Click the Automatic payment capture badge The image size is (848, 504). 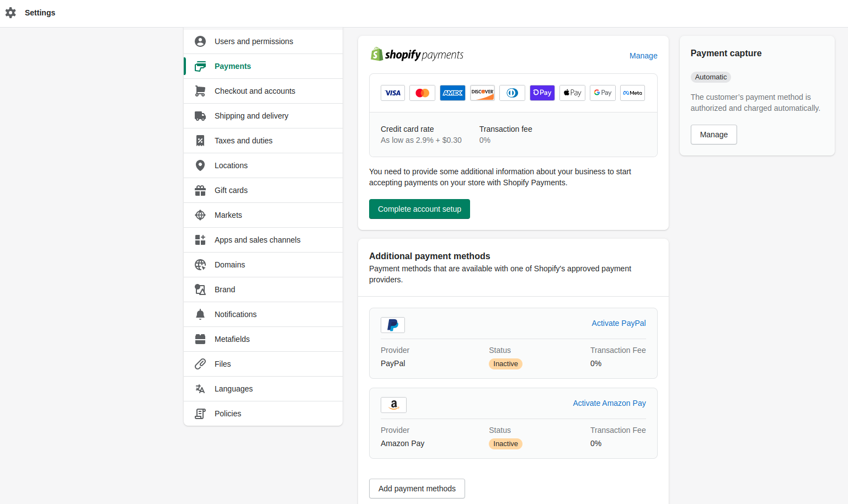711,77
